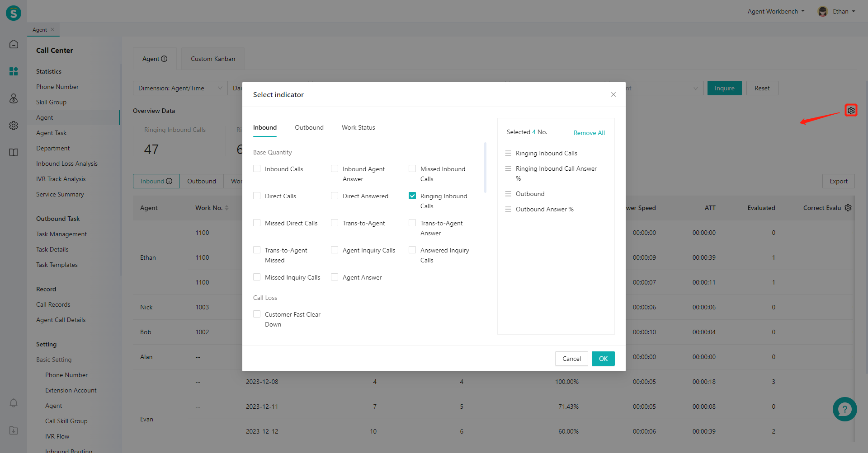Viewport: 868px width, 453px height.
Task: Check the Customer Fast Clear Down checkbox
Action: 257,314
